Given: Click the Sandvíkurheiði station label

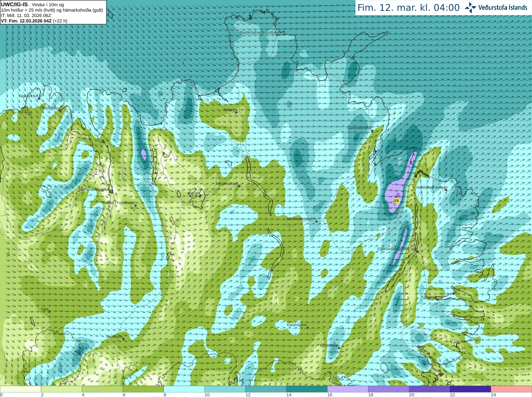Looking at the screenshot, I should click(359, 128).
